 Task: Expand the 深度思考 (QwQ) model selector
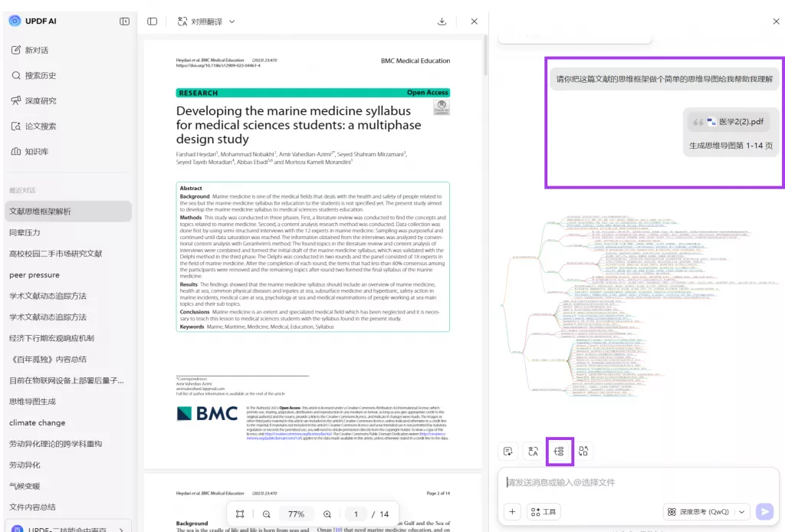click(x=741, y=512)
